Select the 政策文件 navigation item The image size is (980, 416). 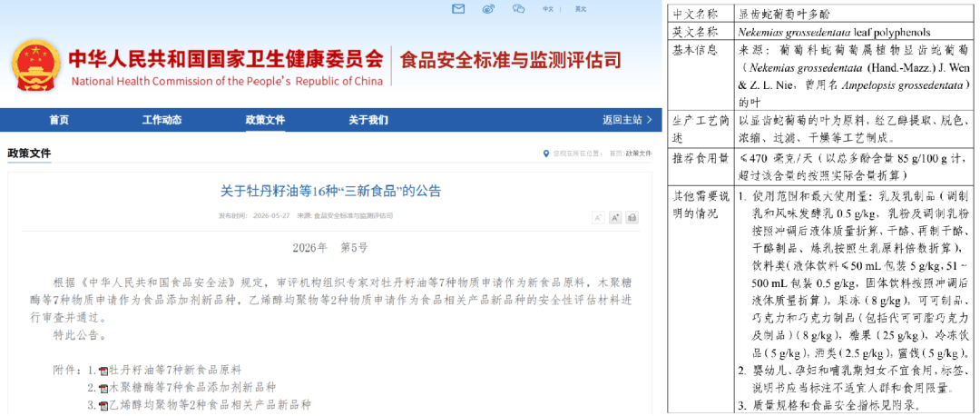(x=265, y=120)
